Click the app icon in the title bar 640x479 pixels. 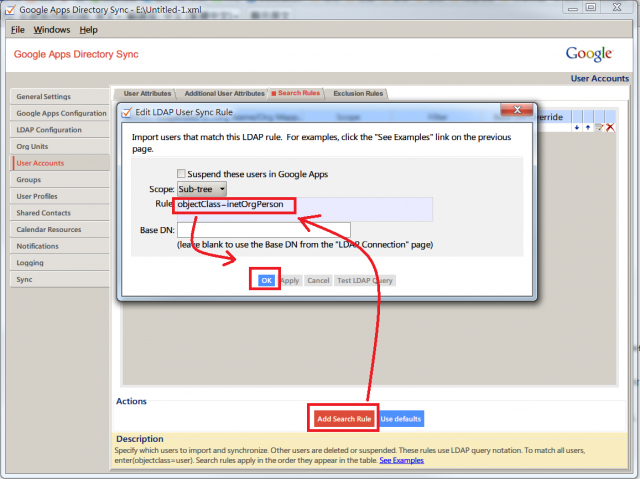(10, 10)
